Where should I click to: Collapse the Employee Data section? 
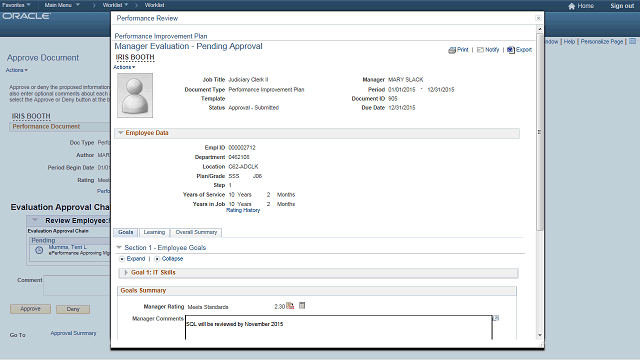120,133
